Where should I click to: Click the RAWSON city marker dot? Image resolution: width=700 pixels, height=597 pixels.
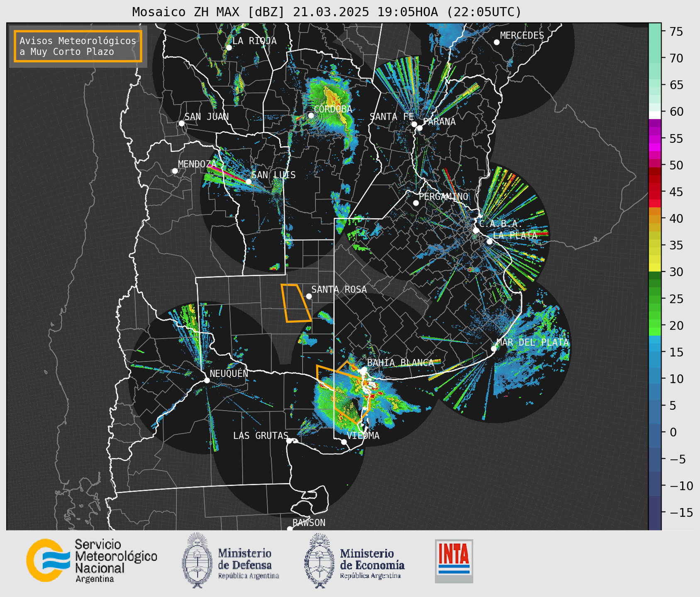tap(290, 528)
